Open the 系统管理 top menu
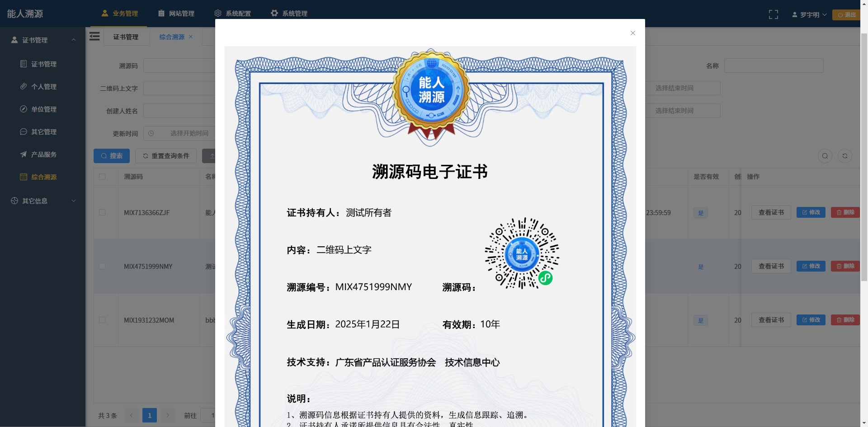The height and width of the screenshot is (427, 868). coord(289,14)
